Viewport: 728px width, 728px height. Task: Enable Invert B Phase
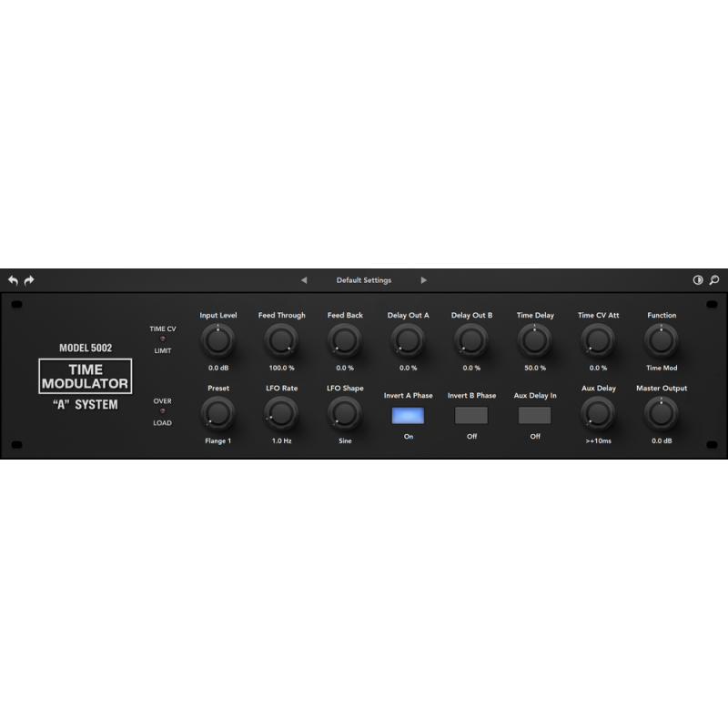[x=470, y=415]
